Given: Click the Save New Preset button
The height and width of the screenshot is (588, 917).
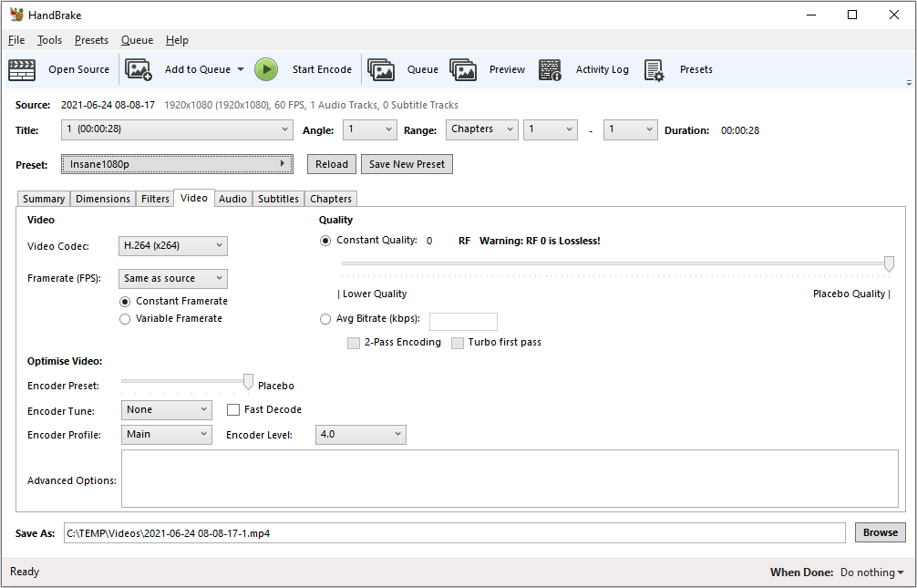Looking at the screenshot, I should point(407,164).
